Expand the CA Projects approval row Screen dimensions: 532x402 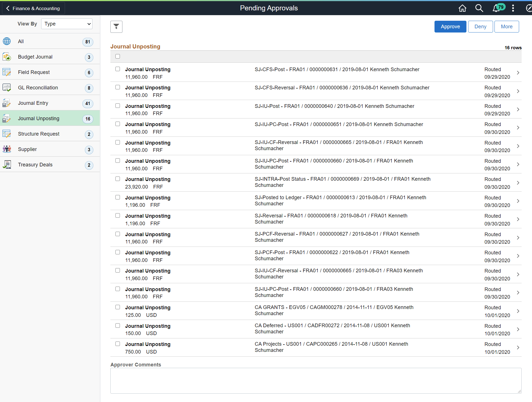tap(518, 347)
